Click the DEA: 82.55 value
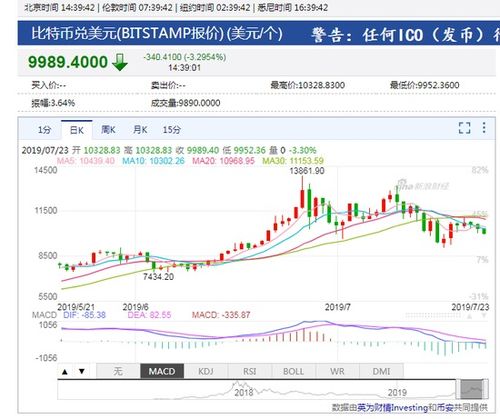Image resolution: width=500 pixels, height=419 pixels. tap(149, 315)
